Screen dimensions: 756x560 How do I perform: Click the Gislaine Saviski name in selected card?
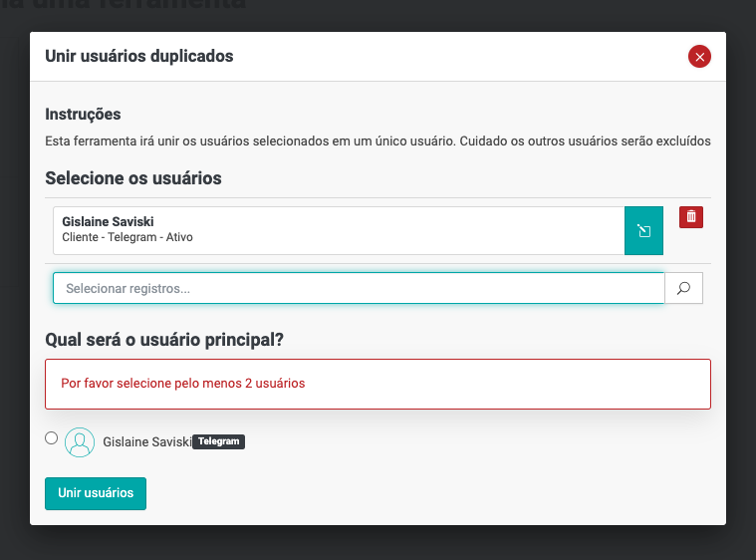[108, 221]
